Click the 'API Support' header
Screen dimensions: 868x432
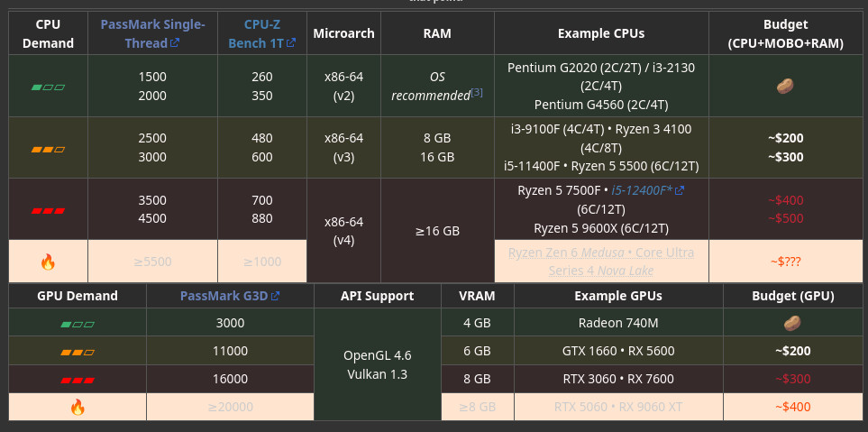click(x=378, y=296)
